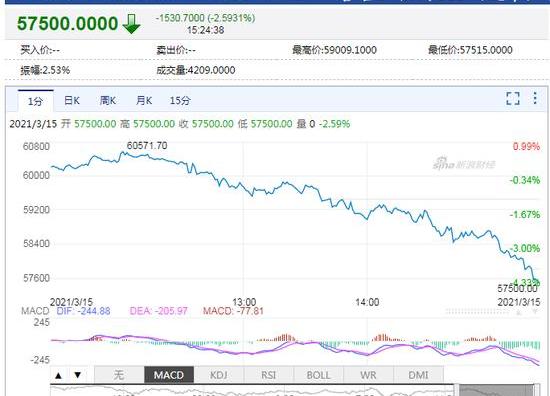The image size is (550, 396).
Task: Click the 卖出价 field
Action: tap(176, 50)
